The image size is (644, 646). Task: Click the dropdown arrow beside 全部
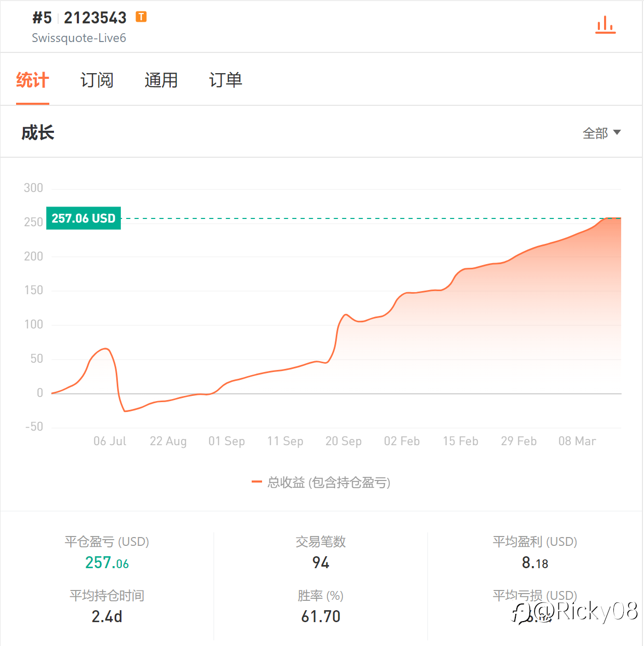[617, 132]
